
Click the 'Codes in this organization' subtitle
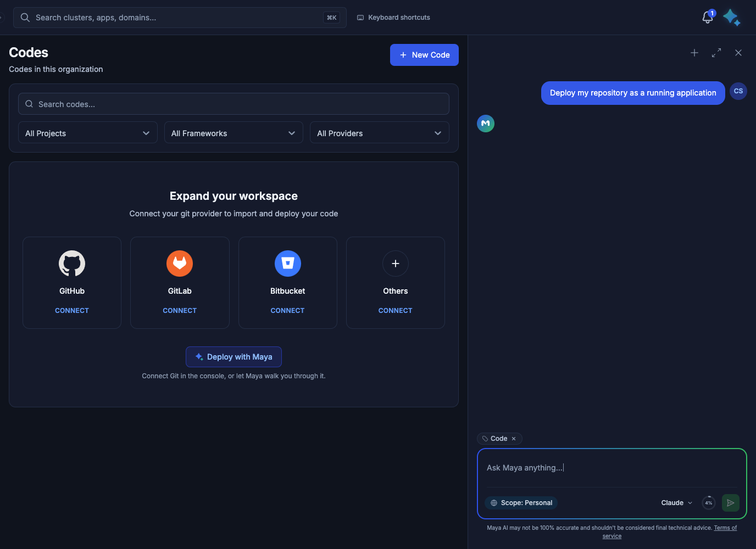56,69
